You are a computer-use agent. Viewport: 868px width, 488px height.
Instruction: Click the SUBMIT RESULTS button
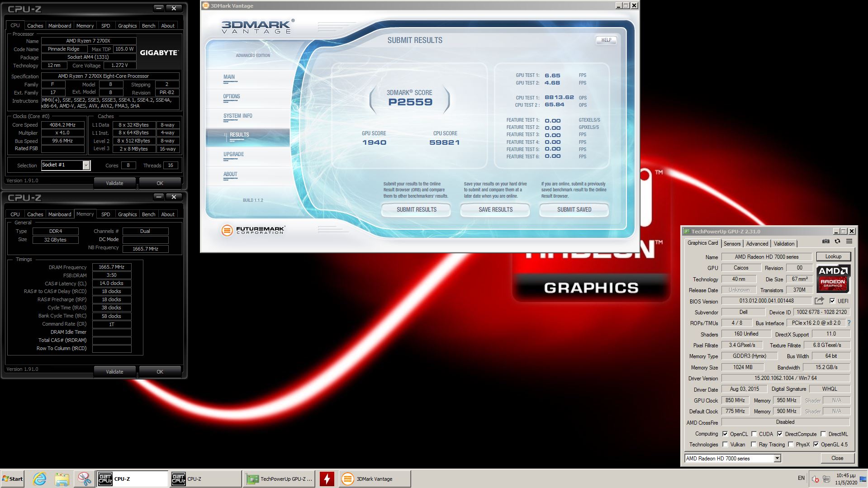pos(416,209)
